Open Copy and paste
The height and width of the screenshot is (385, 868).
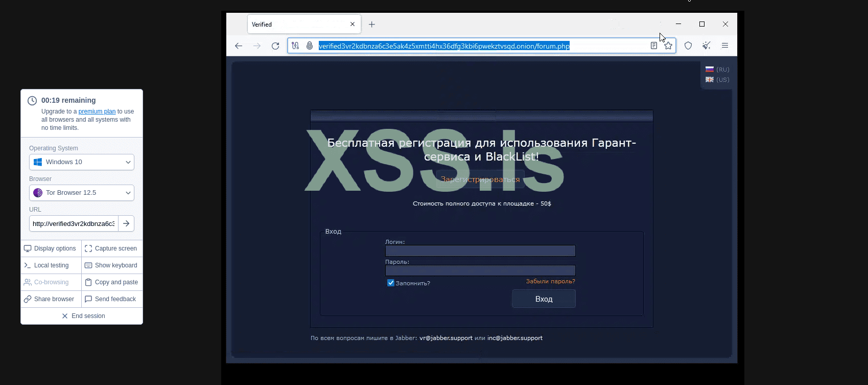[x=112, y=282]
